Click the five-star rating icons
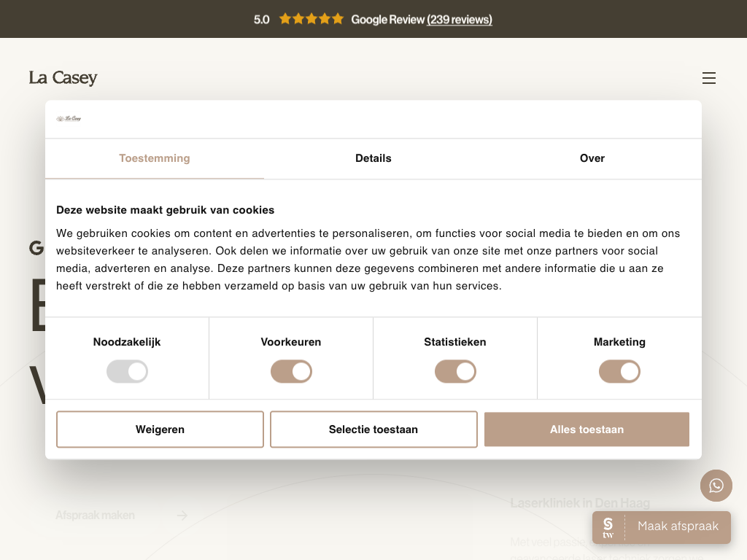 coord(311,19)
